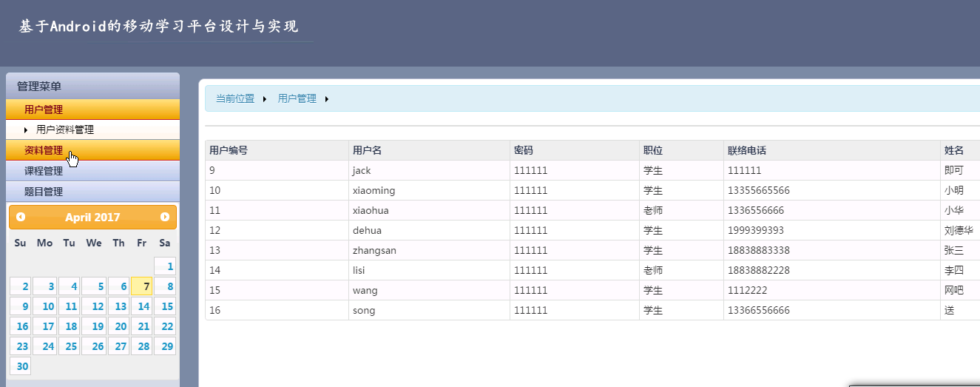Click the 用户管理 breadcrumb link
Viewport: 980px width, 387px height.
point(297,98)
